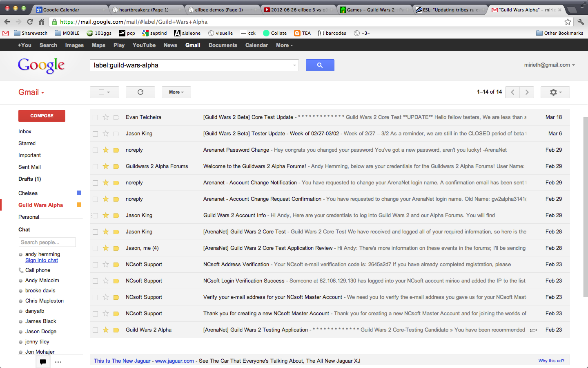Click the Google logo

coord(41,65)
